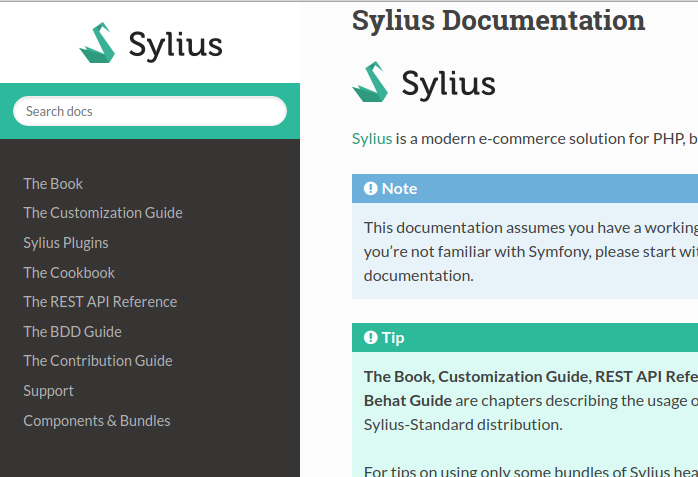The image size is (698, 477).
Task: Click the exclamation icon in the Note box
Action: click(370, 189)
